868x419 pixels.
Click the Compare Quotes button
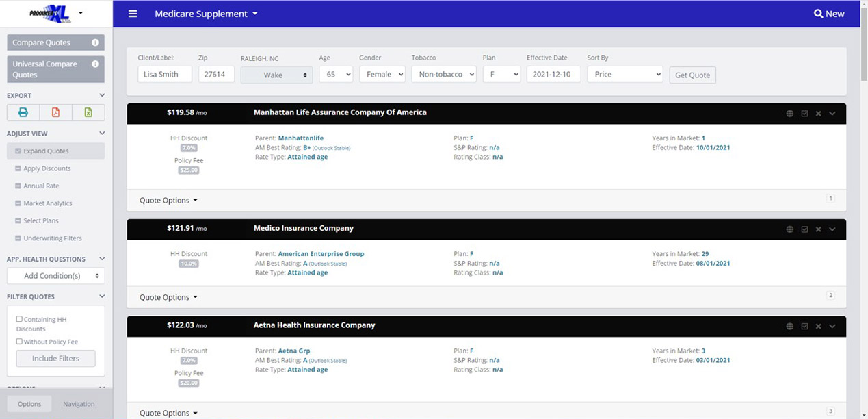[55, 42]
